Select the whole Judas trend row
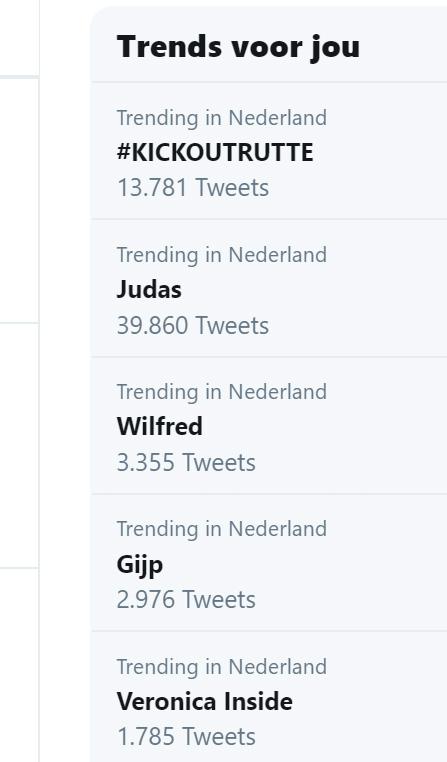Image resolution: width=447 pixels, height=762 pixels. click(269, 288)
